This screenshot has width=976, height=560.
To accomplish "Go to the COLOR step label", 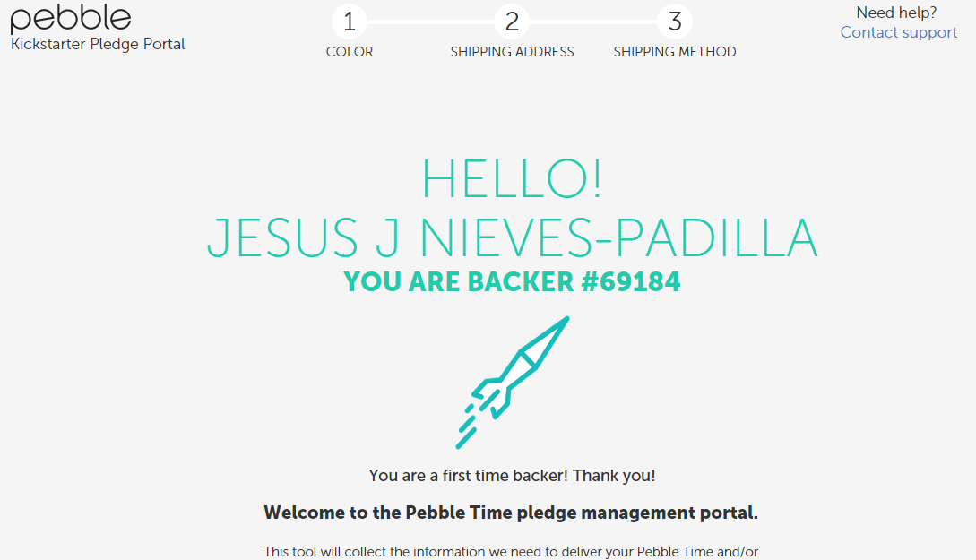I will click(x=350, y=52).
